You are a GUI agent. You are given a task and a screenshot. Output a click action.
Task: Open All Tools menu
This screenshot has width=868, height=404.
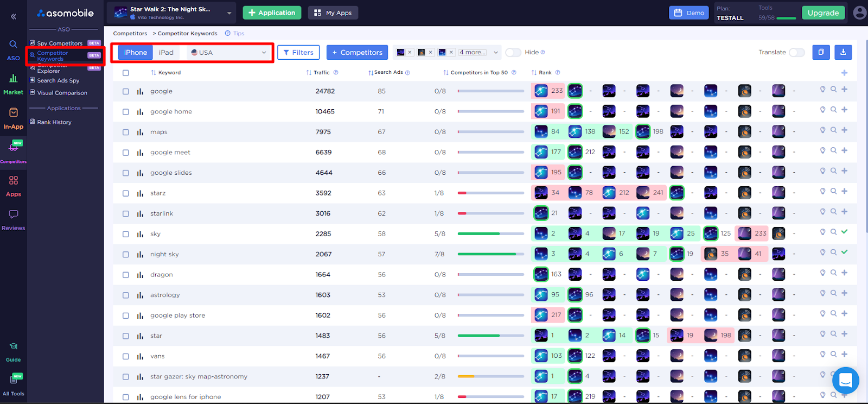click(13, 385)
